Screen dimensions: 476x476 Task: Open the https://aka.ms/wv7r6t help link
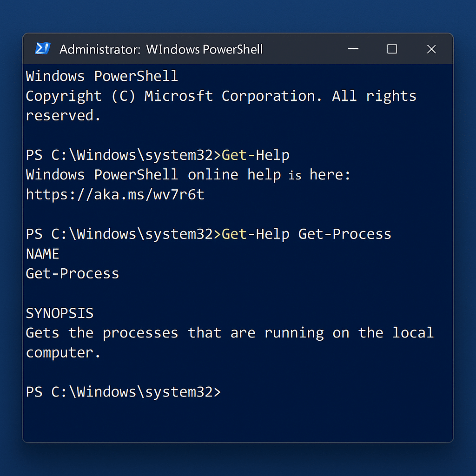[115, 195]
